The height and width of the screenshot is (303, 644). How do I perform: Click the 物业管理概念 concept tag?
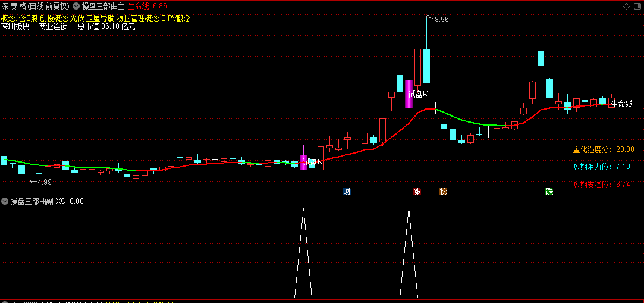(x=137, y=18)
